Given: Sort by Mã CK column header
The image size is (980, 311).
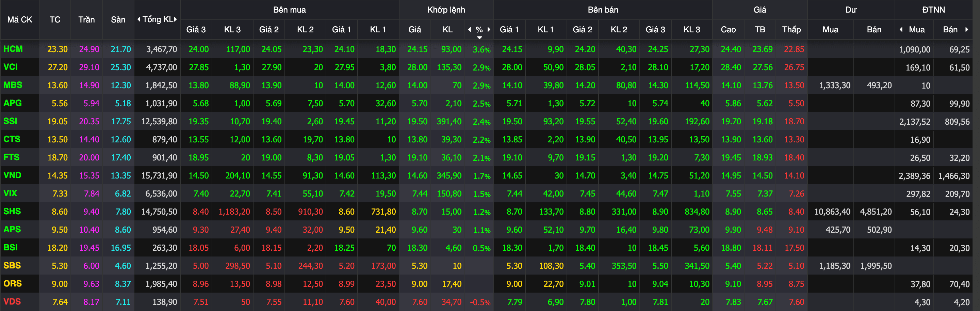Looking at the screenshot, I should pyautogui.click(x=20, y=19).
